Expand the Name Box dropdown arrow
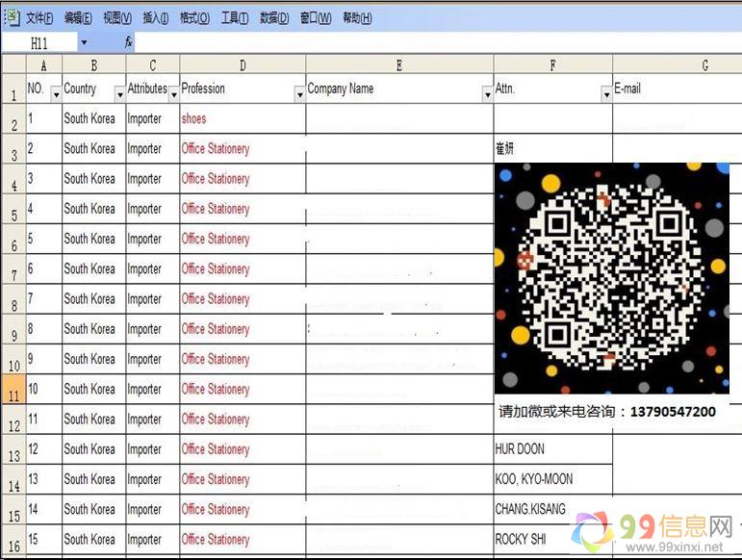Screen dimensions: 742x560 click(x=84, y=43)
